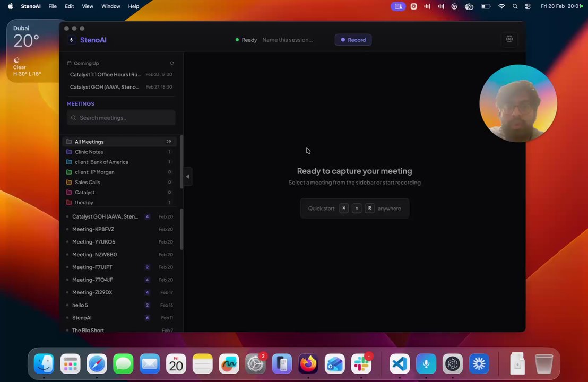Select the All Meetings folder

point(119,142)
